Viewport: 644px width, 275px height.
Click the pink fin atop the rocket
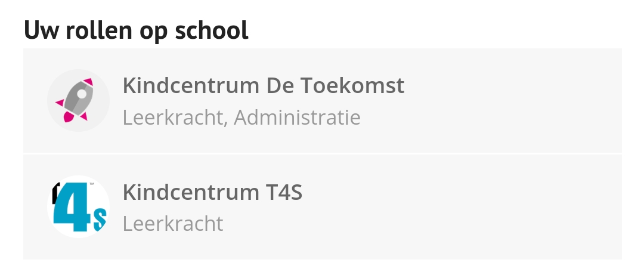(88, 82)
